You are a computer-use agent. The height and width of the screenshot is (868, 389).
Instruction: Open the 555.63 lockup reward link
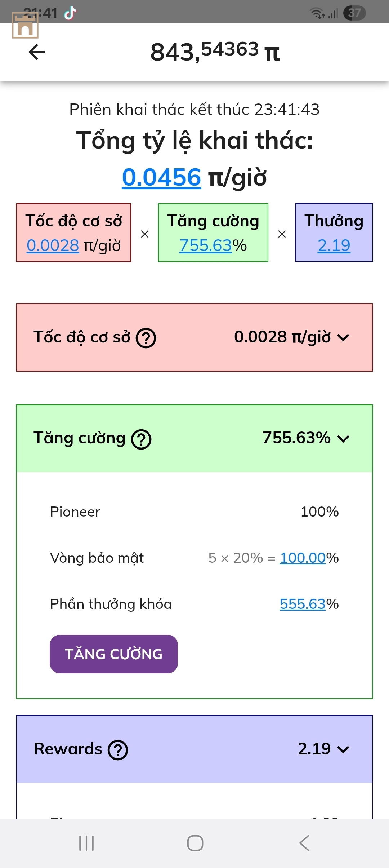(303, 604)
